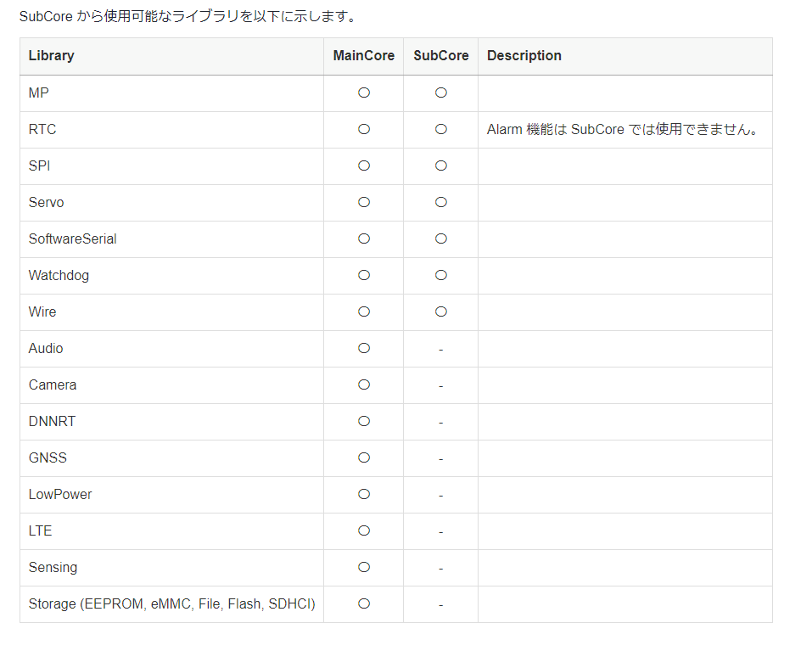Click the Storage (EEPROM, eMMC, File, Flash, SDHCI) cell
Screen dimensions: 812x651
tap(172, 604)
